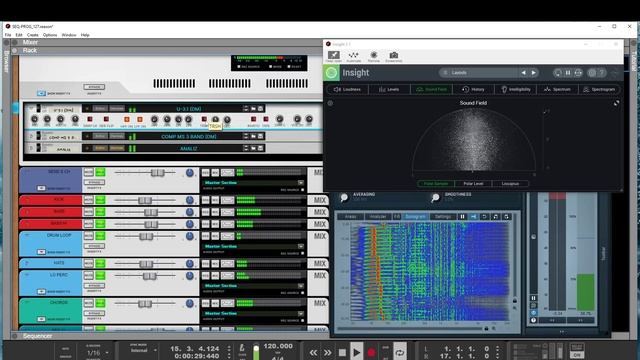Solo the KICK mix channel
The height and width of the screenshot is (360, 640).
point(100,200)
